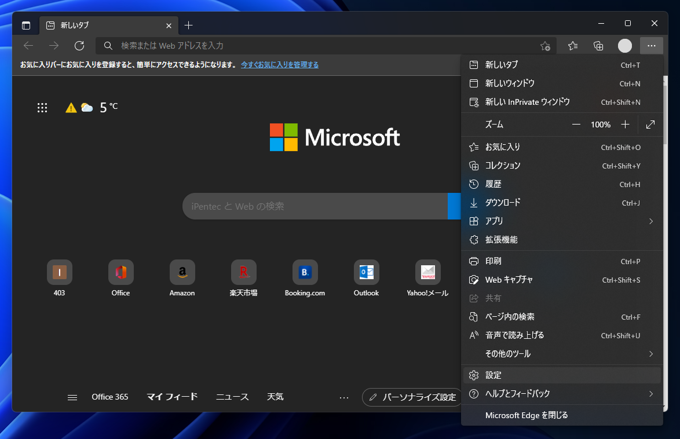Open the profile avatar

pos(625,46)
